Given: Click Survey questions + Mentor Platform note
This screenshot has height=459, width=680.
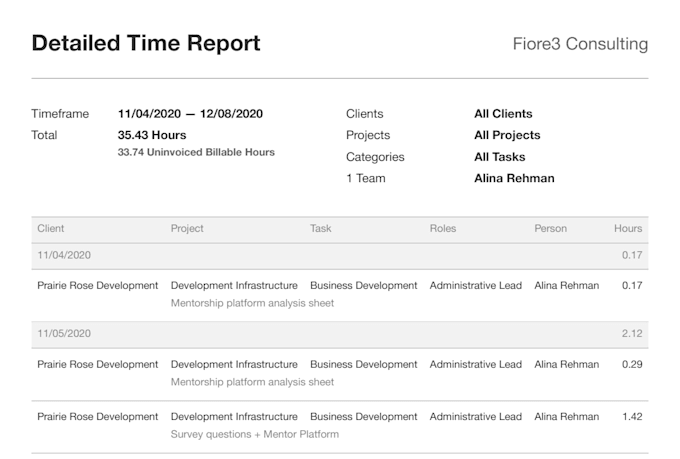Looking at the screenshot, I should [x=255, y=434].
